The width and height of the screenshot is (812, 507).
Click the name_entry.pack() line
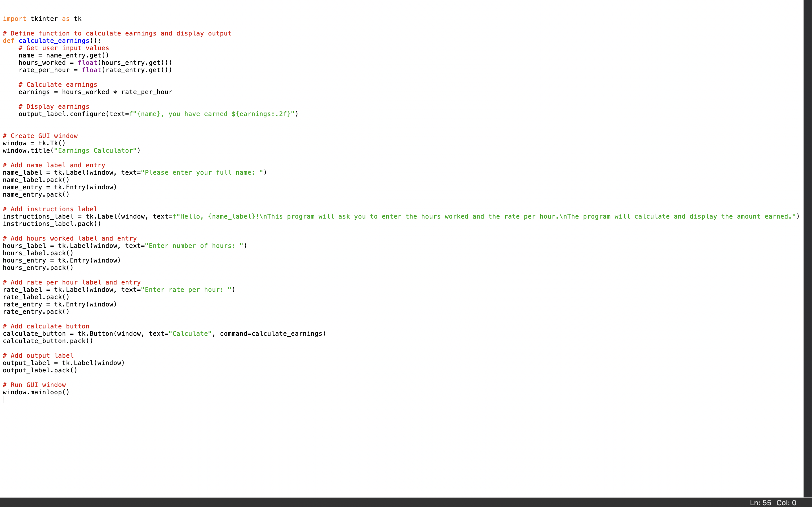tap(36, 194)
